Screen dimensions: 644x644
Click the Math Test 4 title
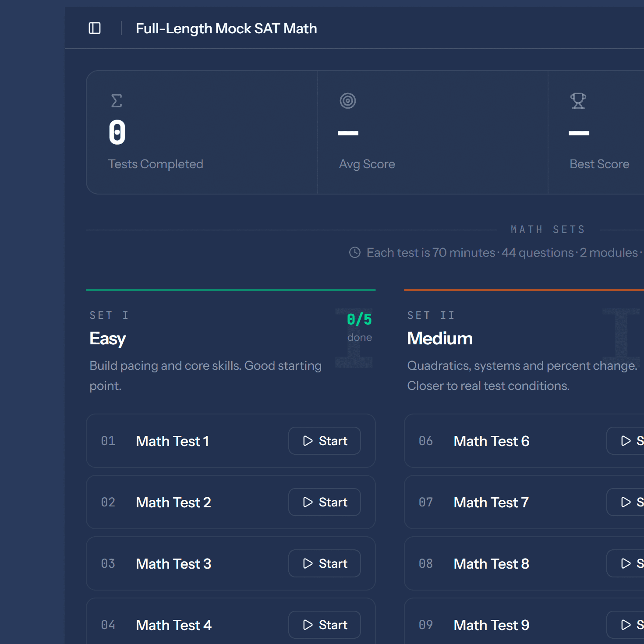[x=174, y=625]
